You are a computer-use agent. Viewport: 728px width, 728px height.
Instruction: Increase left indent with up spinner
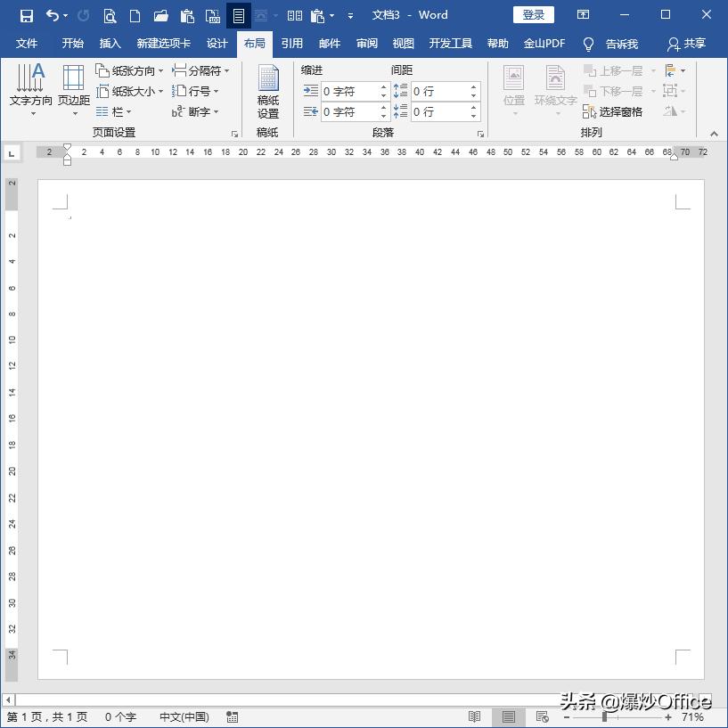coord(383,86)
